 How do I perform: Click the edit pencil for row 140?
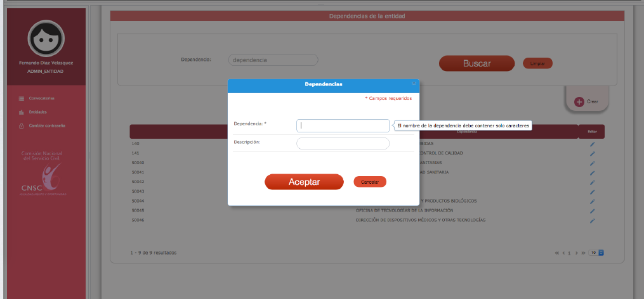[x=592, y=144]
